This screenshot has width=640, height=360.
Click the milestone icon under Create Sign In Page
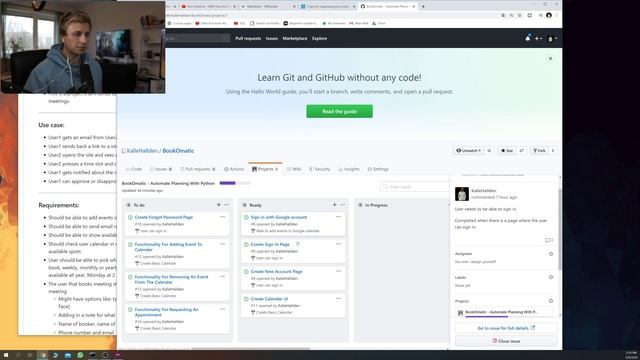(253, 258)
